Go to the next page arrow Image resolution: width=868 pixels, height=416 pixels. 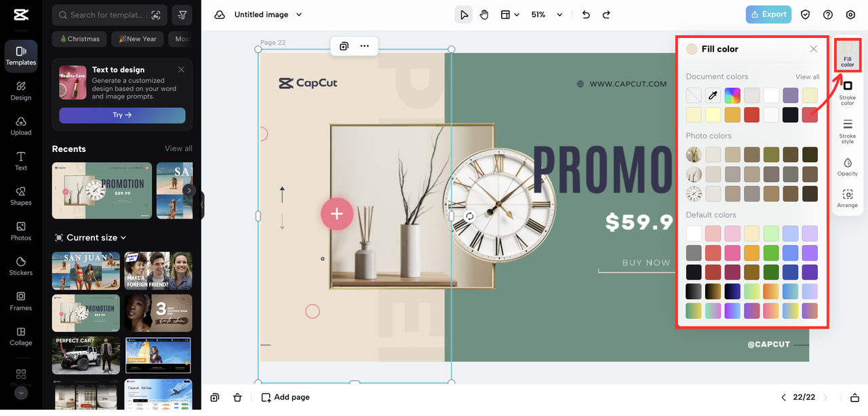tap(826, 397)
